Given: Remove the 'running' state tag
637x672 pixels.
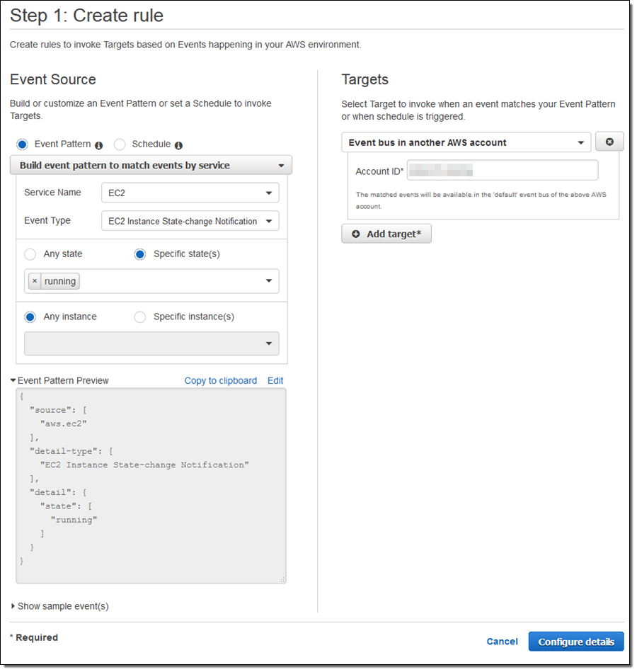Looking at the screenshot, I should coord(35,281).
